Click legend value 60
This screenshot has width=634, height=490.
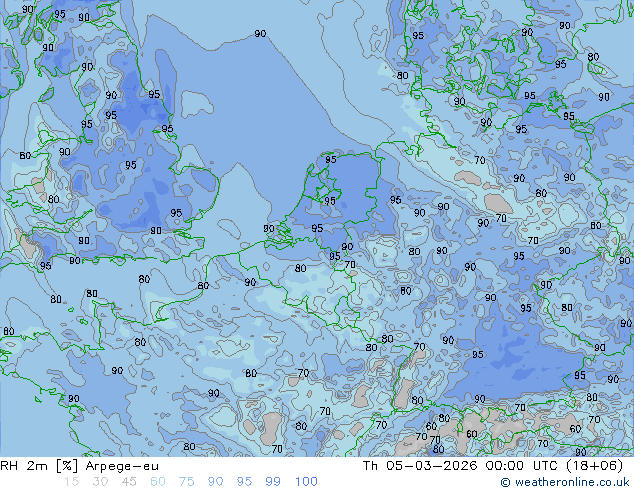coord(158,482)
